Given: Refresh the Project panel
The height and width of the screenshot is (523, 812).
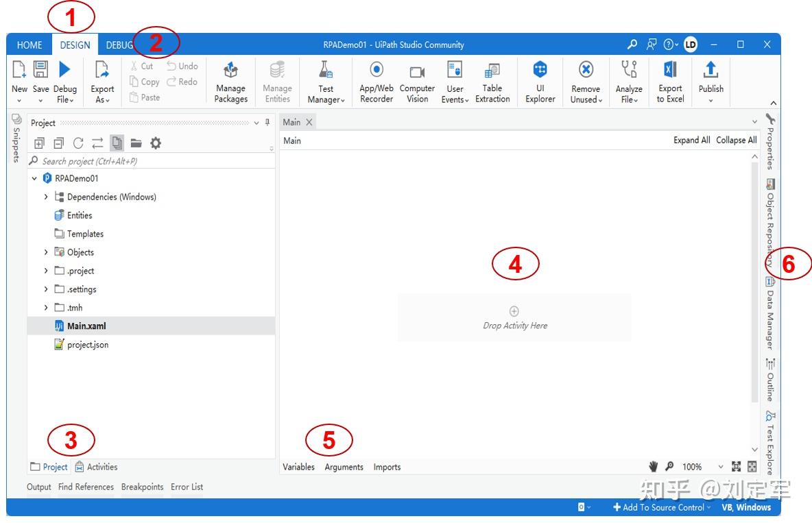Looking at the screenshot, I should [x=78, y=143].
